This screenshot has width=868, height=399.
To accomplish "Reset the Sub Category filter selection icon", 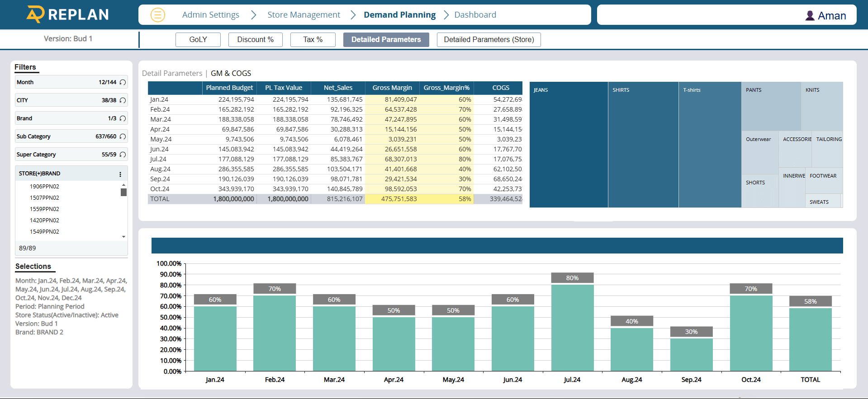I will (123, 136).
